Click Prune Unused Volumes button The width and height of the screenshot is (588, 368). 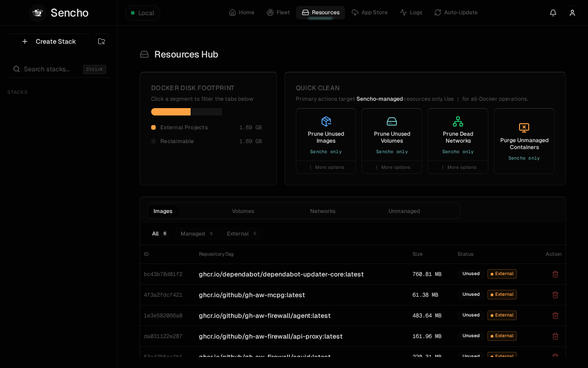[392, 135]
